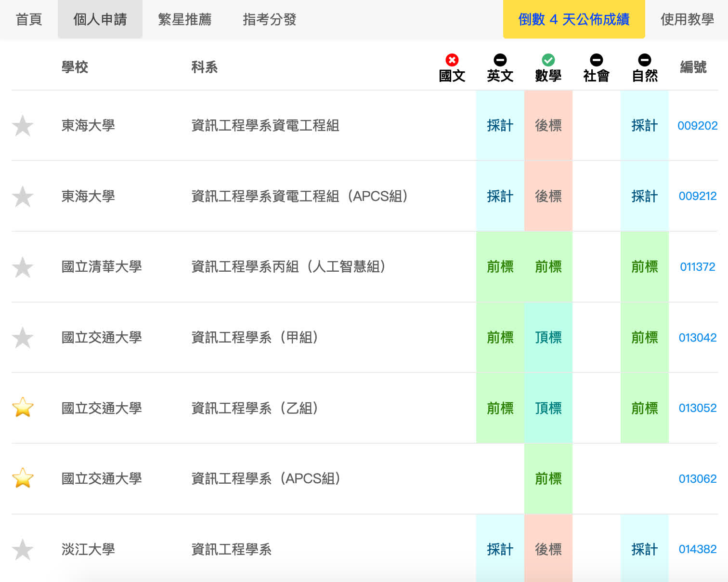
Task: Click 資訊工程學系丙組（人工智慧組）text
Action: coord(288,267)
